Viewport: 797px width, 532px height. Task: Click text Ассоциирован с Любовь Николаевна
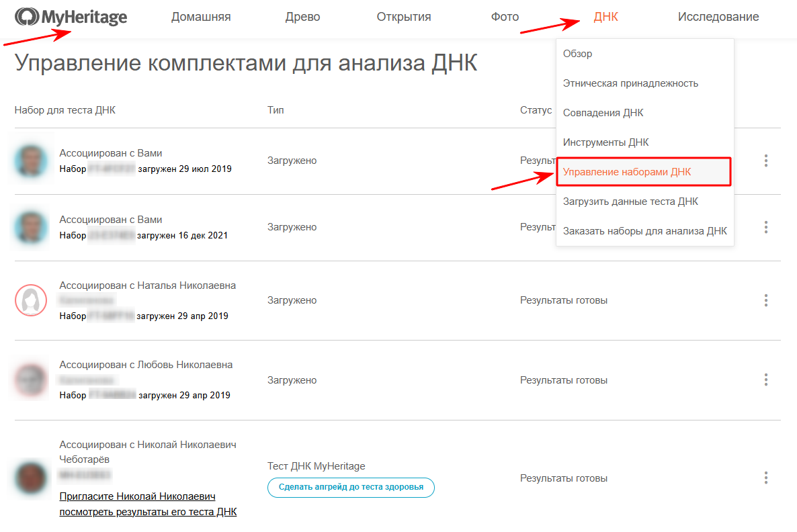146,365
